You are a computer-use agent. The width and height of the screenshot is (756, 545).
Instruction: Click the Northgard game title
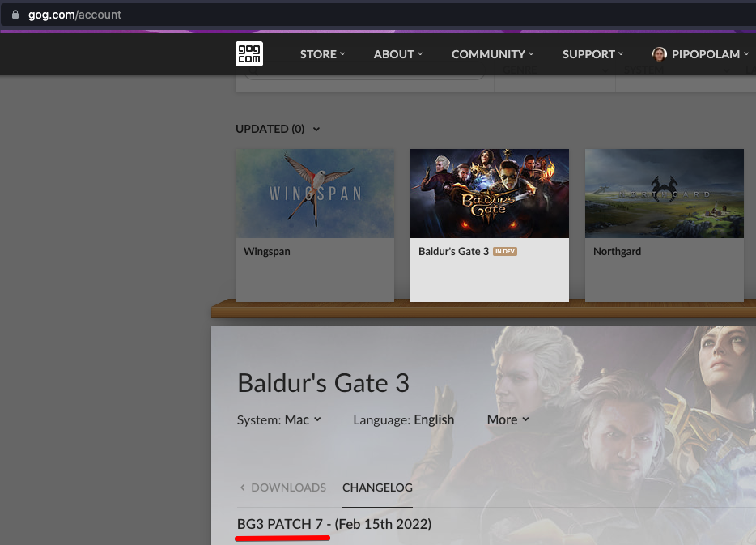click(617, 251)
